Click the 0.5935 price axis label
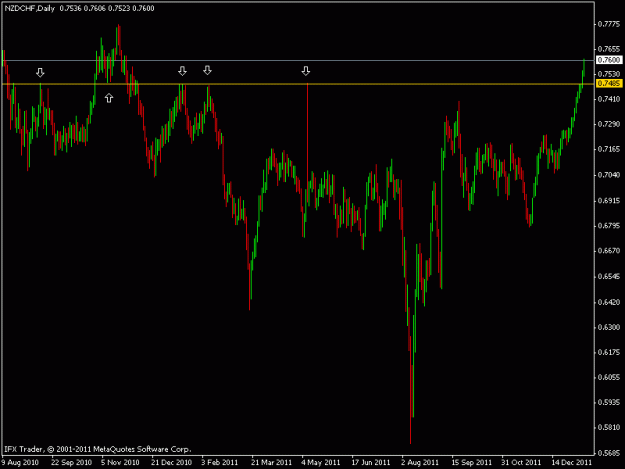Viewport: 625px width, 469px height. tap(609, 402)
